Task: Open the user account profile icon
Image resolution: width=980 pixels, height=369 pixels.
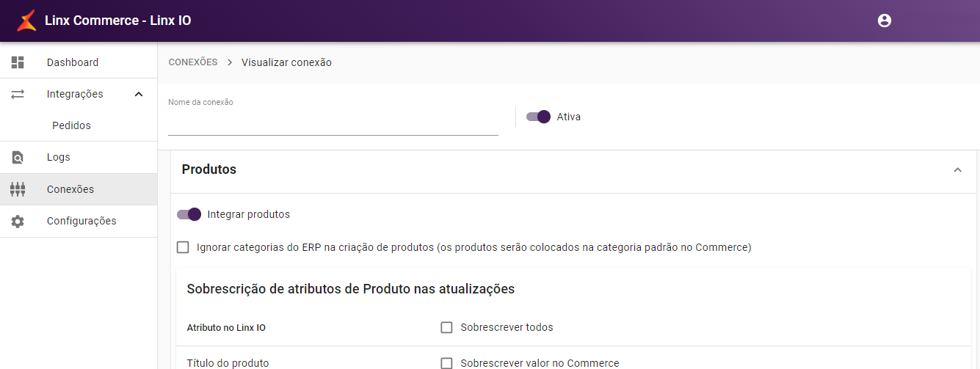Action: coord(885,21)
